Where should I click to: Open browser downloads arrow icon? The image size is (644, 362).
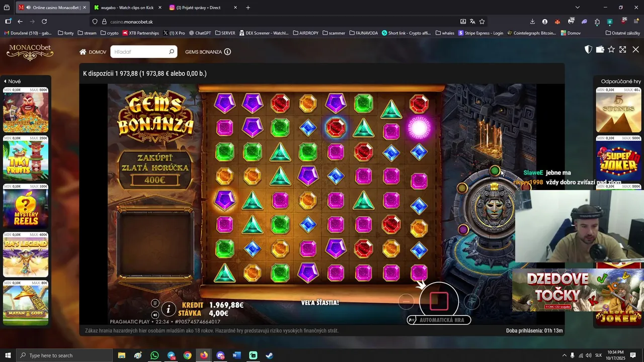tap(532, 22)
